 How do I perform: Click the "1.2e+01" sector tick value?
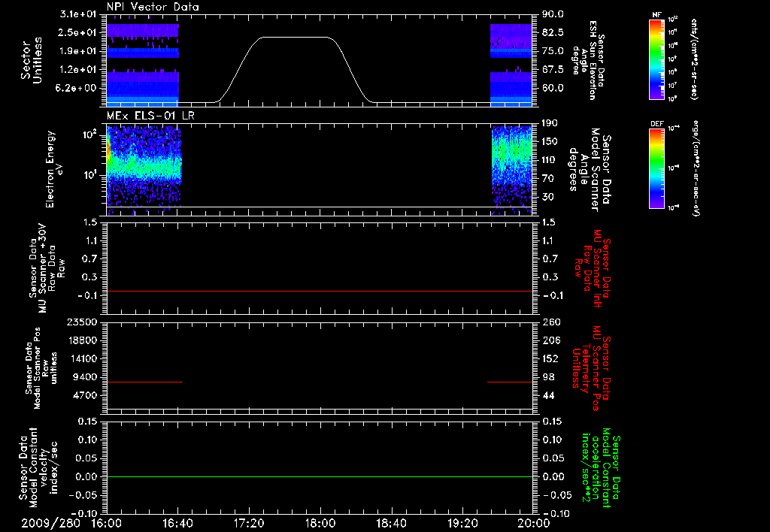pyautogui.click(x=78, y=70)
